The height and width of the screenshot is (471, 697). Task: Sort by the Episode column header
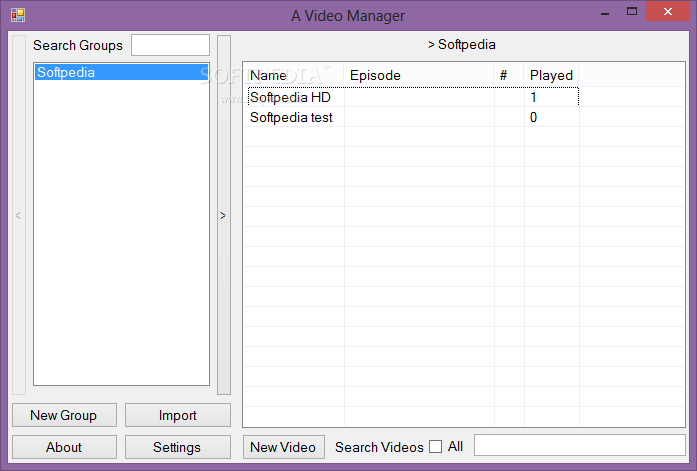pos(419,75)
